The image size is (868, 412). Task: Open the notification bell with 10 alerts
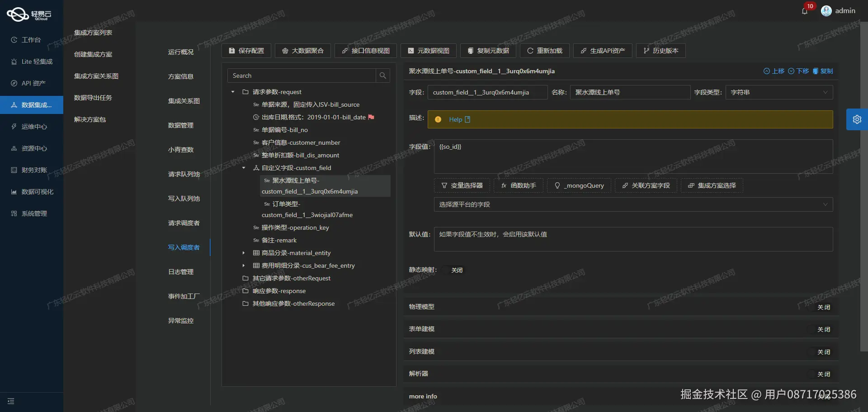point(805,11)
